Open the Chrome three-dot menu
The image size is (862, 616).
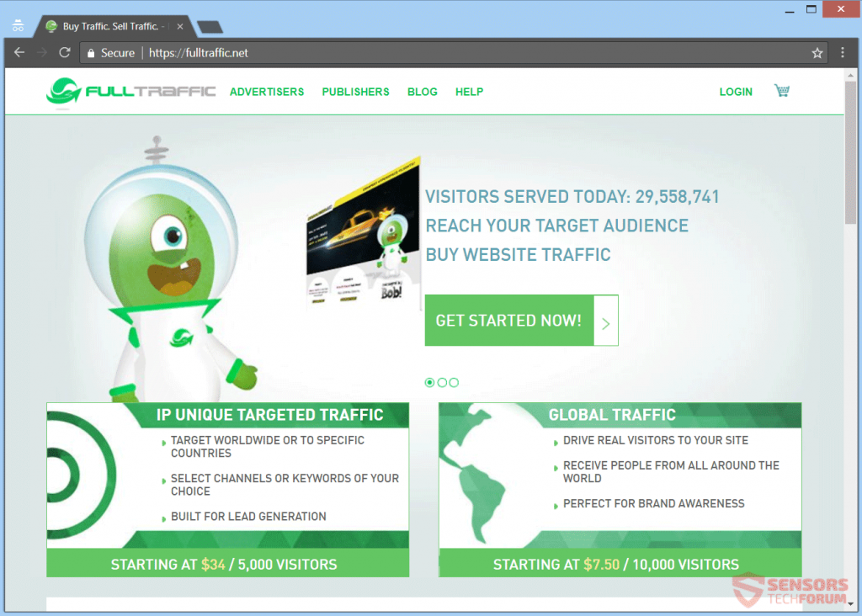[x=843, y=52]
